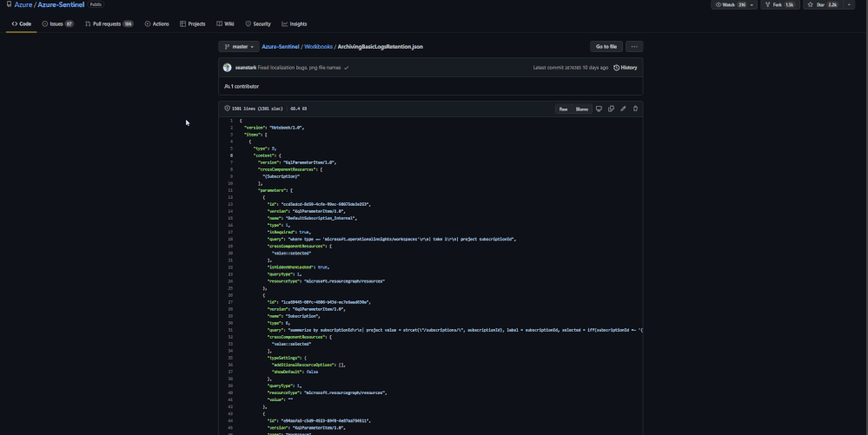Open the Azure-Sentinel repository title link
This screenshot has height=435, width=868.
[61, 4]
